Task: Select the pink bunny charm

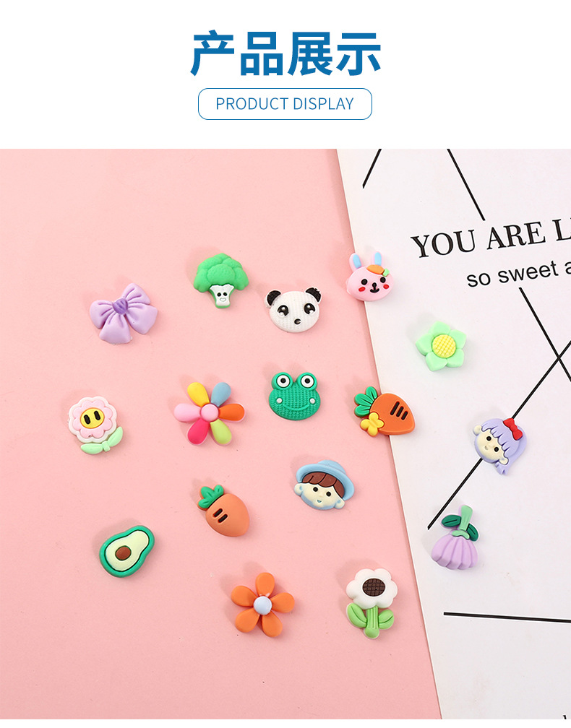Action: click(x=370, y=277)
